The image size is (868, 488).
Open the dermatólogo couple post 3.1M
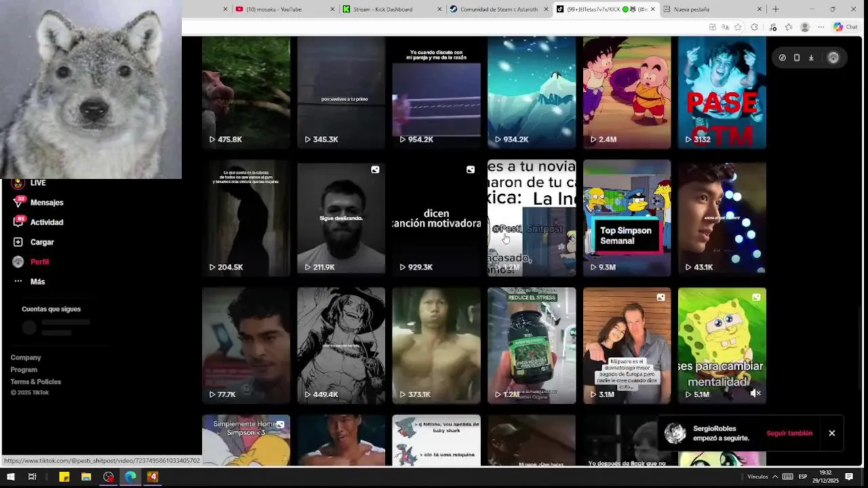627,346
